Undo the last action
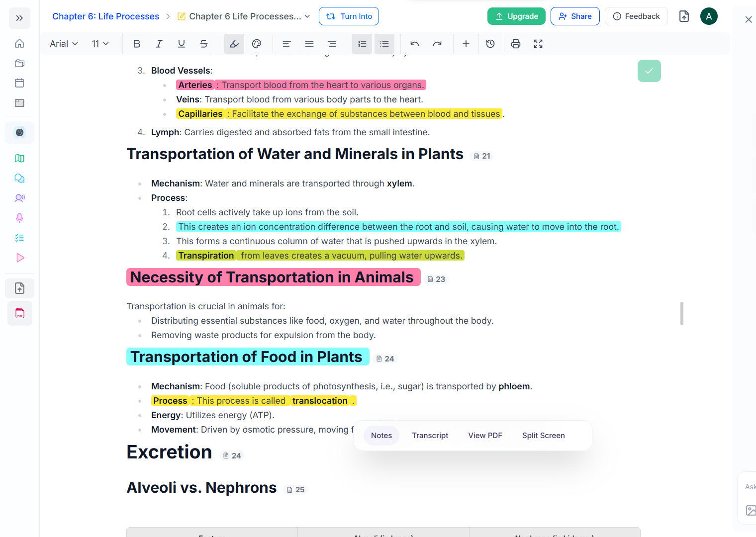This screenshot has height=537, width=756. click(x=415, y=44)
